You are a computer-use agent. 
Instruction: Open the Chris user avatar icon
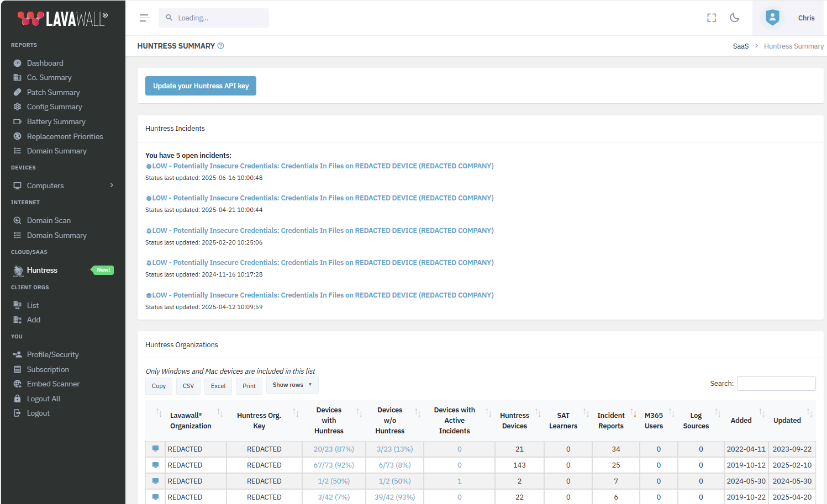tap(772, 18)
